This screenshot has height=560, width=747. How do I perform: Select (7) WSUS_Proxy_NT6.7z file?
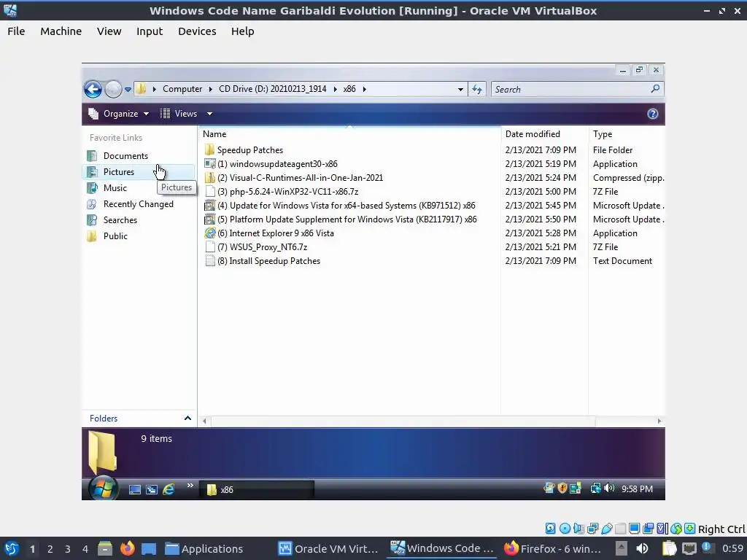[262, 247]
